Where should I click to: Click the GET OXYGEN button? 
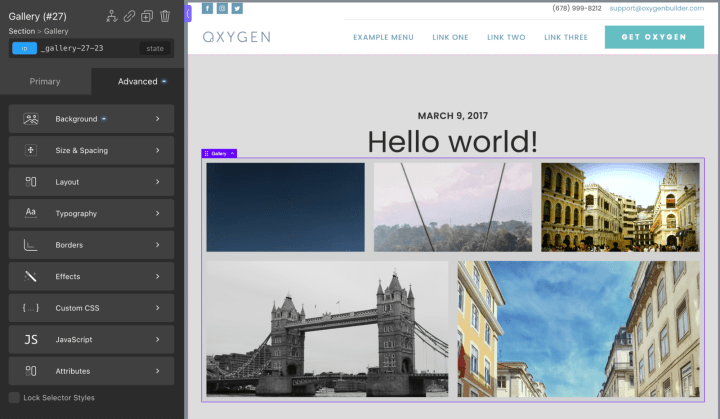654,37
